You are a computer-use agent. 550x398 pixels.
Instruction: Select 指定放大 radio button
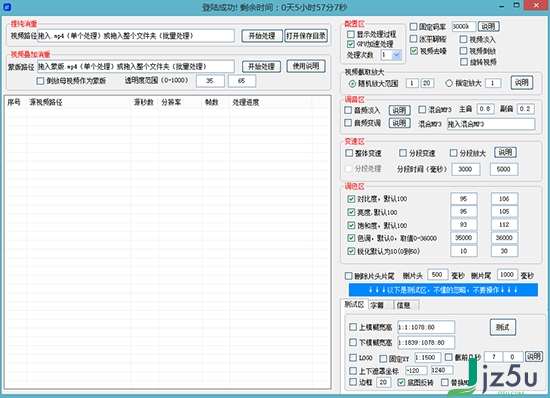449,83
